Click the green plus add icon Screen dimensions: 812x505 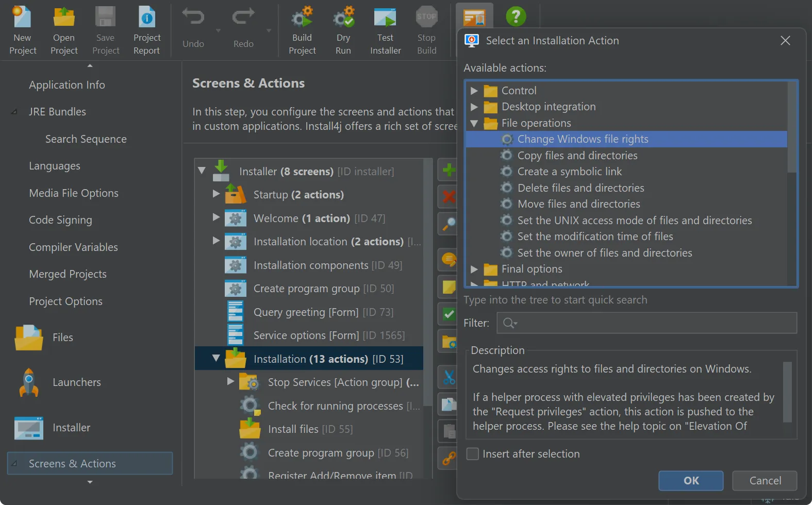coord(449,170)
